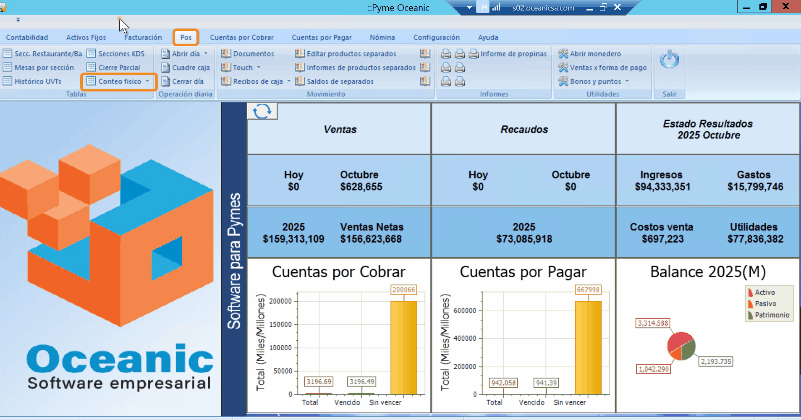The height and width of the screenshot is (420, 801).
Task: Expand the Abrir día dropdown
Action: tap(206, 53)
